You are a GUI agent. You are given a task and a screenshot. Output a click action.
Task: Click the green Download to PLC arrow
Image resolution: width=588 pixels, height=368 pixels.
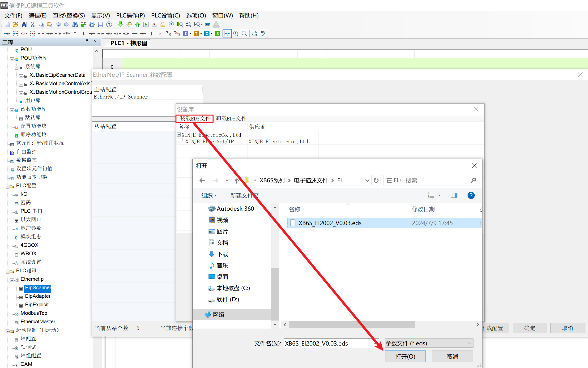(120, 24)
